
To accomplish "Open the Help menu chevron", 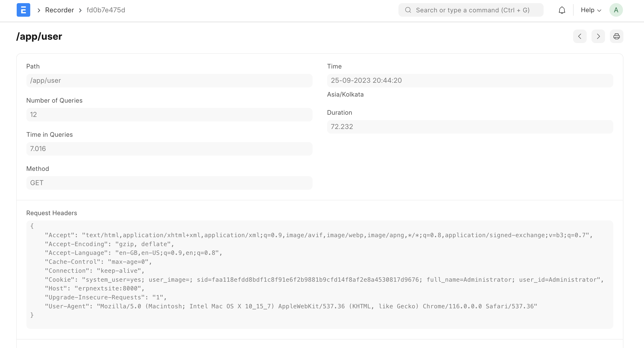I will coord(599,10).
